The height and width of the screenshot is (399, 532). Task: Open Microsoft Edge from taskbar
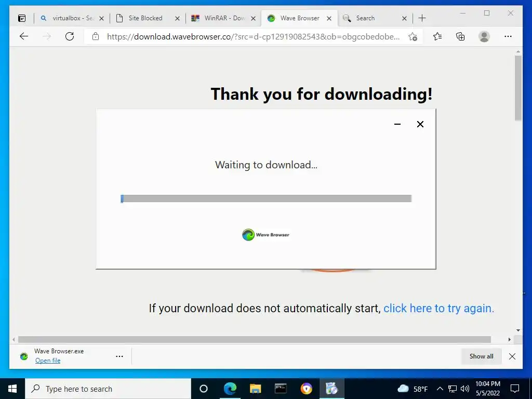(x=230, y=389)
